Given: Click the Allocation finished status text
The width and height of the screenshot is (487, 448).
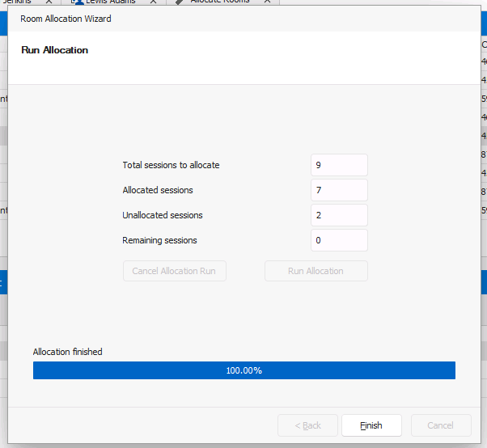Looking at the screenshot, I should [67, 352].
